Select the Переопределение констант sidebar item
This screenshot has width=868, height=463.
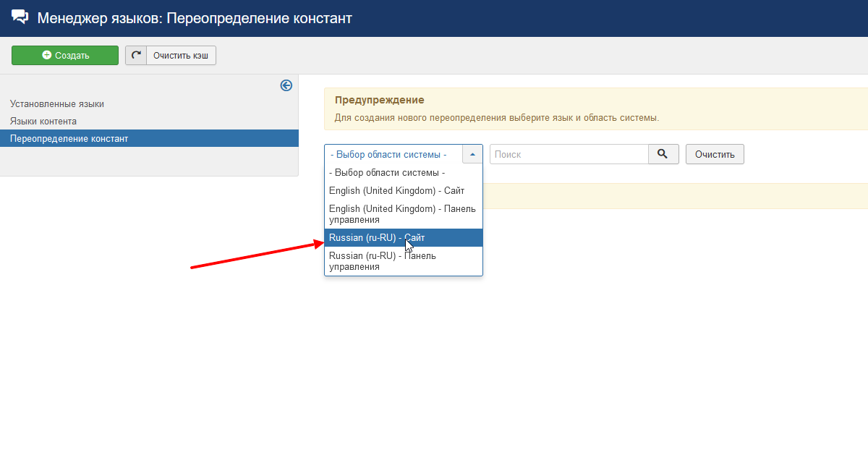(69, 139)
